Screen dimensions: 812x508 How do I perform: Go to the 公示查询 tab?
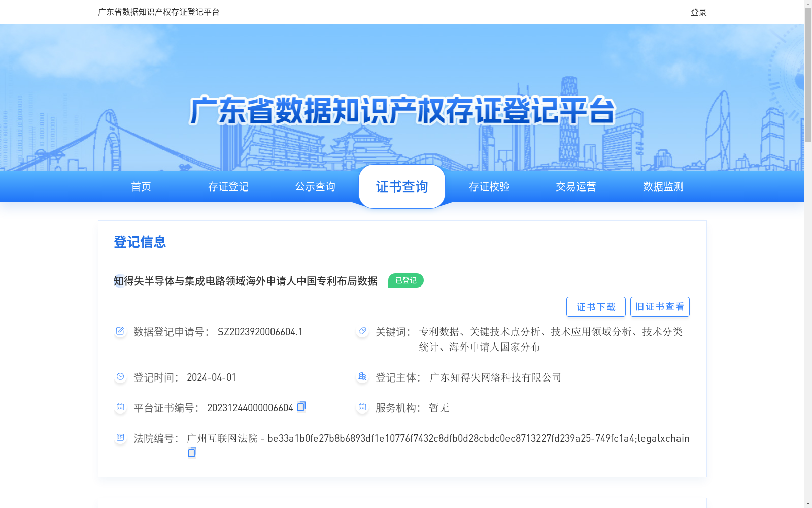point(315,186)
